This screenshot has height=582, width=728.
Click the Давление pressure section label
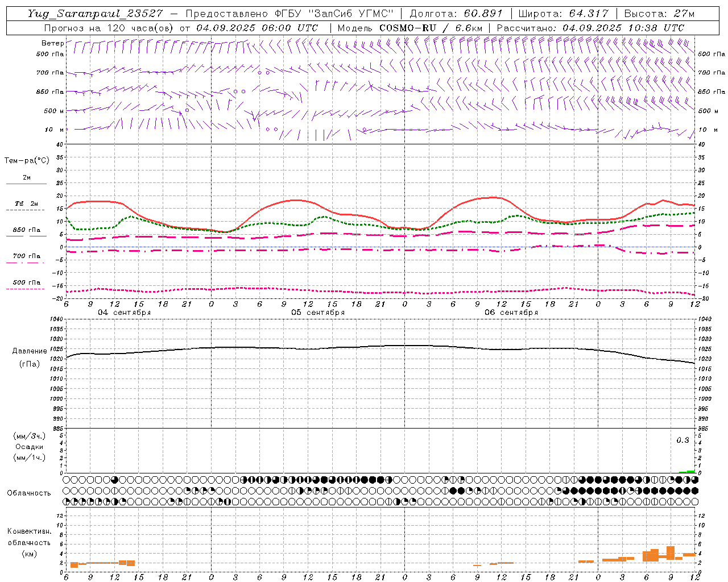pyautogui.click(x=30, y=351)
